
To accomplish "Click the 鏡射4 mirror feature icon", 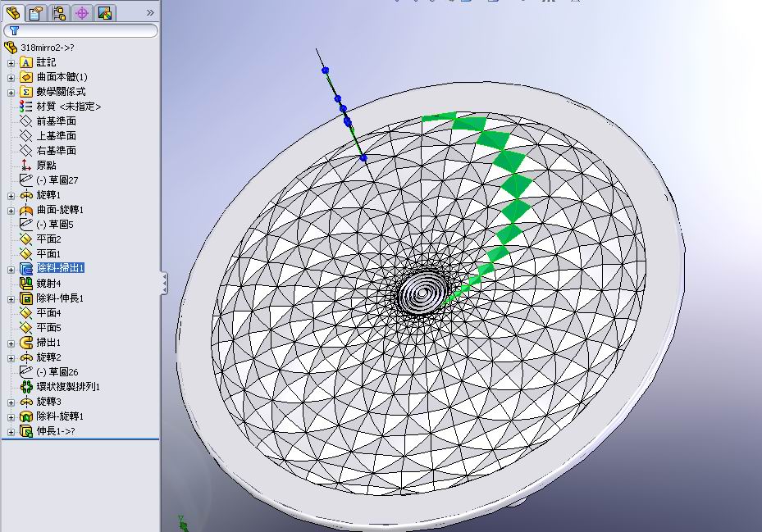I will coord(25,284).
